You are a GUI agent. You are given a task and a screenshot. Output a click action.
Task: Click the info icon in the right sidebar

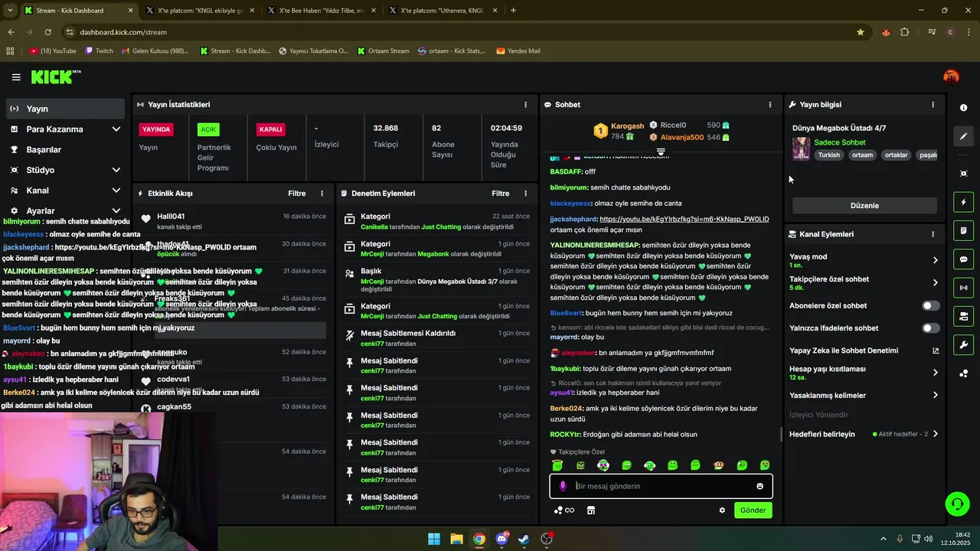[x=964, y=108]
